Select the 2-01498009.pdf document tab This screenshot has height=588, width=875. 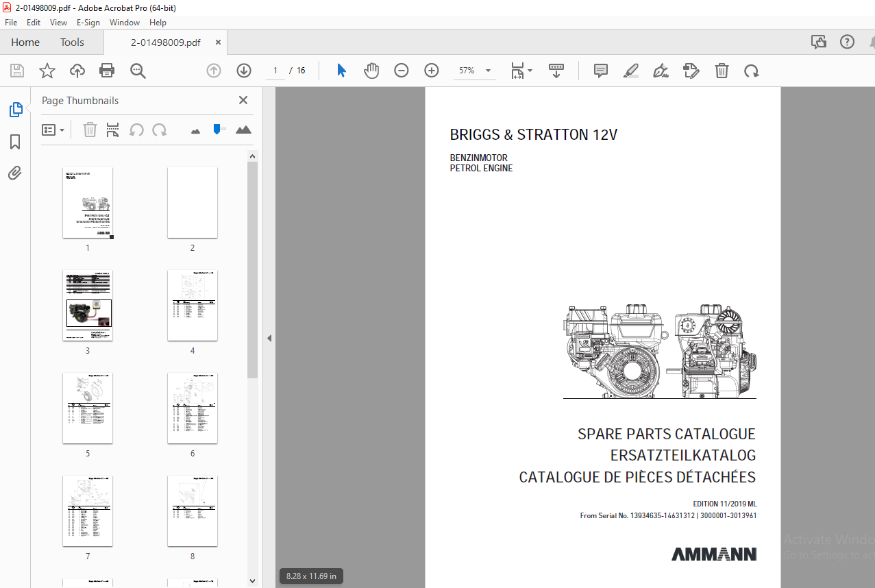[x=166, y=42]
